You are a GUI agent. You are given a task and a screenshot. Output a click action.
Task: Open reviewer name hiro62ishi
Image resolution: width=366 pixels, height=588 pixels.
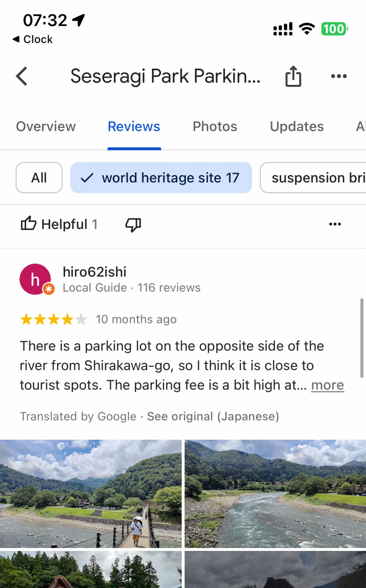pyautogui.click(x=94, y=272)
